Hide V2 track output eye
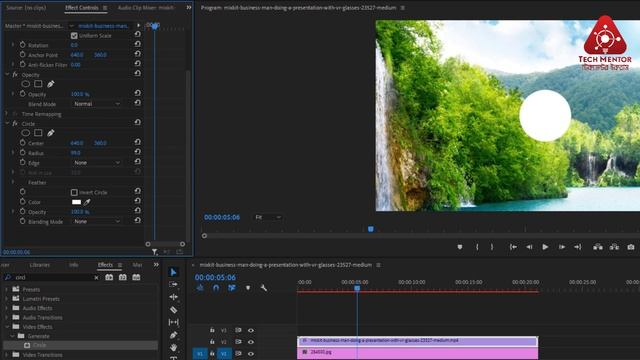 pos(251,342)
